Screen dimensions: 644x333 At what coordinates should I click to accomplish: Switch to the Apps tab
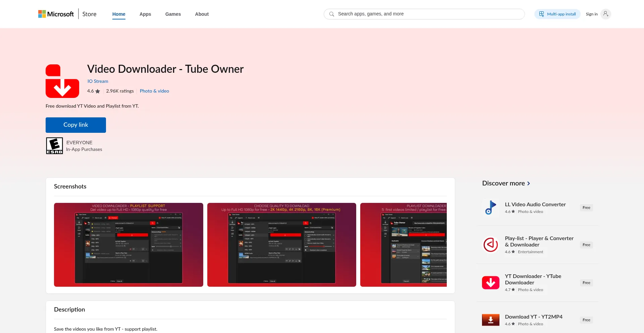[145, 14]
